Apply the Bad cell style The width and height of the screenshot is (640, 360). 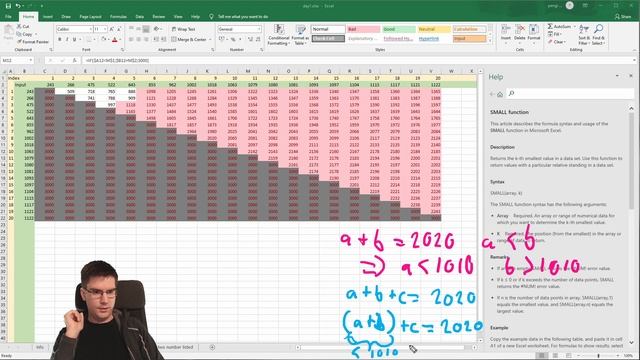[x=364, y=29]
